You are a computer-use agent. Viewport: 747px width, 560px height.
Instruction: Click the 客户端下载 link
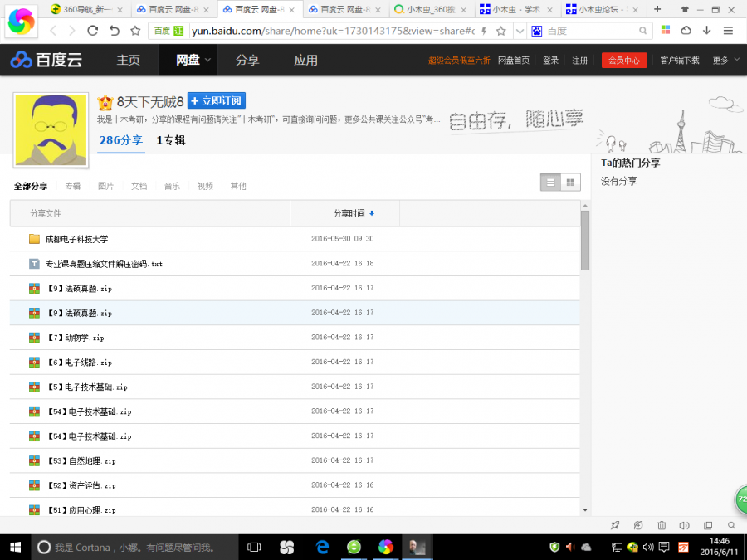coord(679,61)
